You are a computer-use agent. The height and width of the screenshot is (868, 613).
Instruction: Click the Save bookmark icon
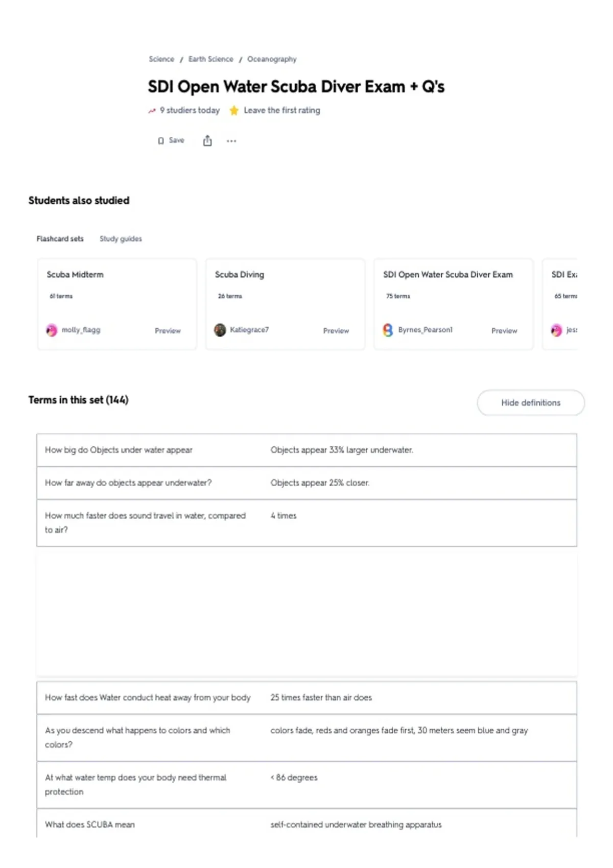pos(161,141)
